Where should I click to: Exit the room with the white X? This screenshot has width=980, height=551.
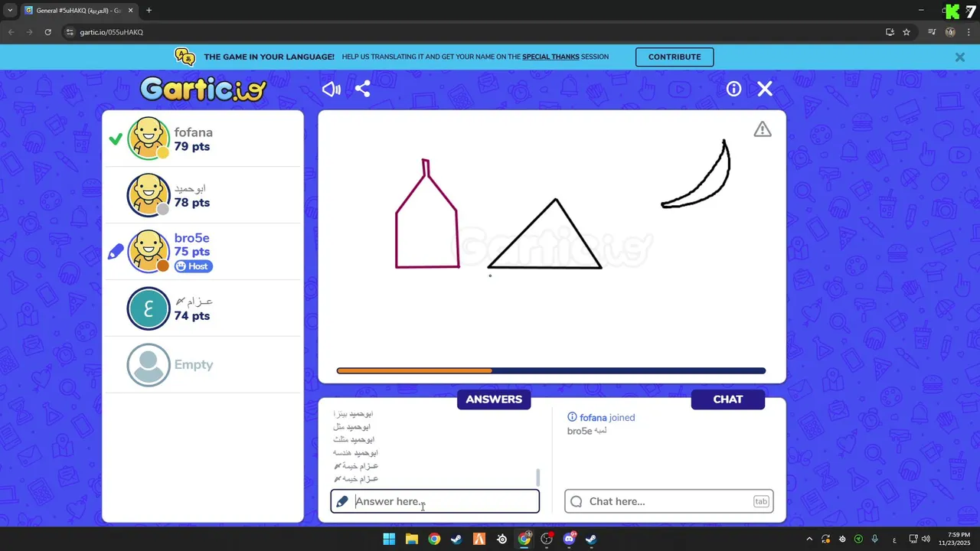pos(765,89)
